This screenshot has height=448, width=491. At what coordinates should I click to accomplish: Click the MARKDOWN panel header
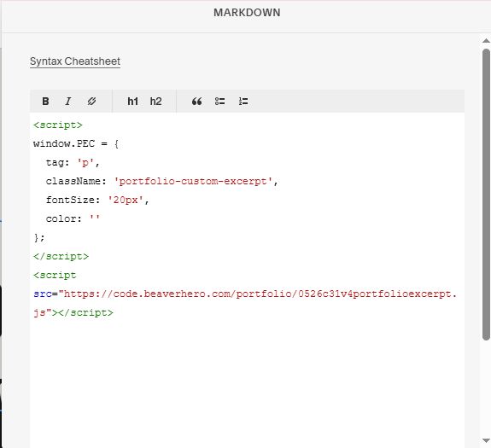[x=247, y=13]
